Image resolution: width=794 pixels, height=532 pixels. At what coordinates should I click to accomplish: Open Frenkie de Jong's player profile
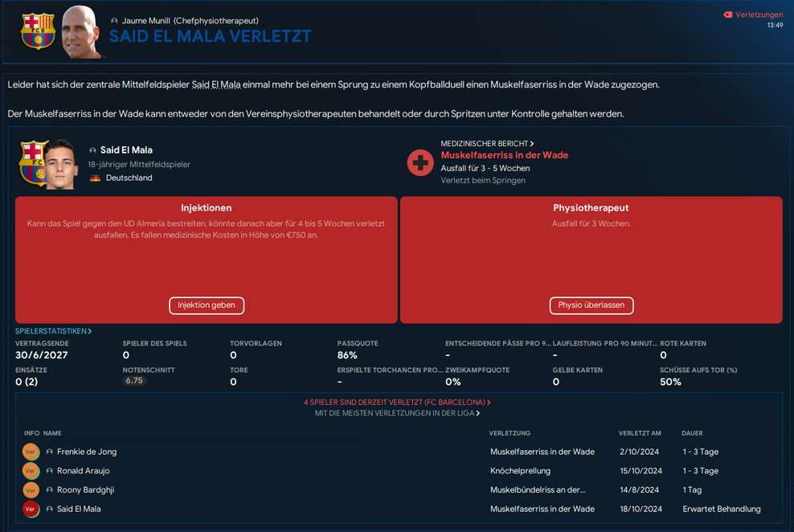(87, 452)
